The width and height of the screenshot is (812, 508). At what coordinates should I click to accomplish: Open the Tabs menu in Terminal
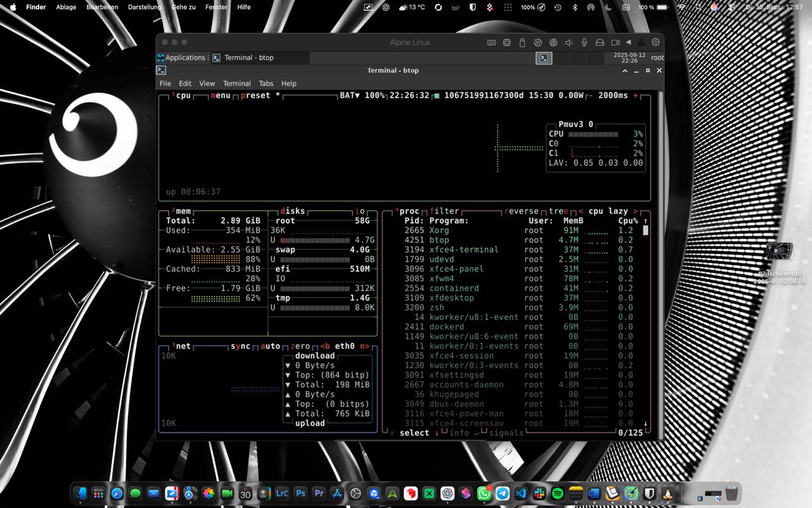[266, 83]
